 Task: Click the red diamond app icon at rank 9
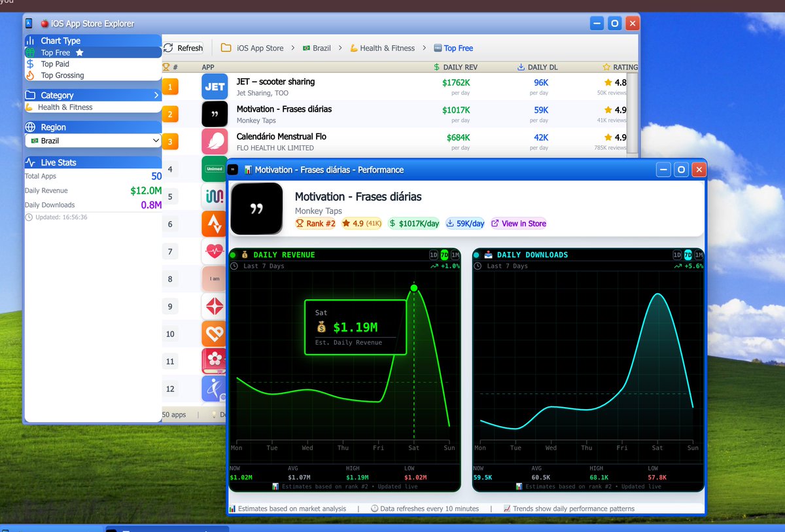[214, 306]
